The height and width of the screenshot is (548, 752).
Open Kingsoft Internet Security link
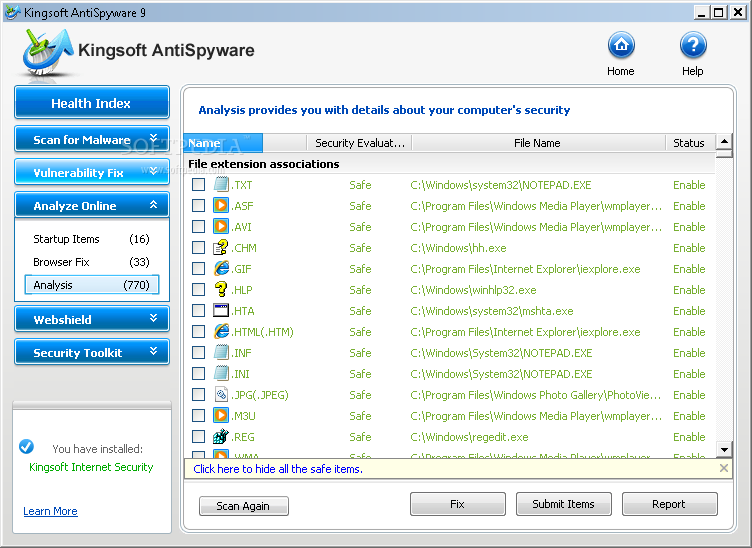click(x=91, y=467)
